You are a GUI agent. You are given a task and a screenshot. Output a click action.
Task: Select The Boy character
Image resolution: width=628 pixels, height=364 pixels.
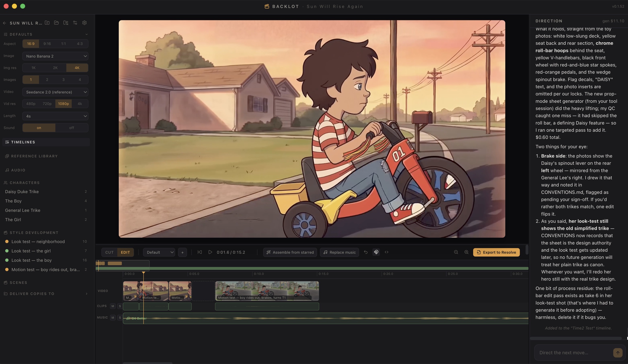tap(46, 201)
